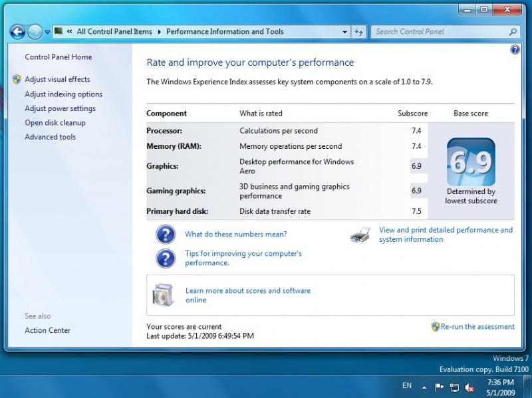Open Control Panel Home

59,57
